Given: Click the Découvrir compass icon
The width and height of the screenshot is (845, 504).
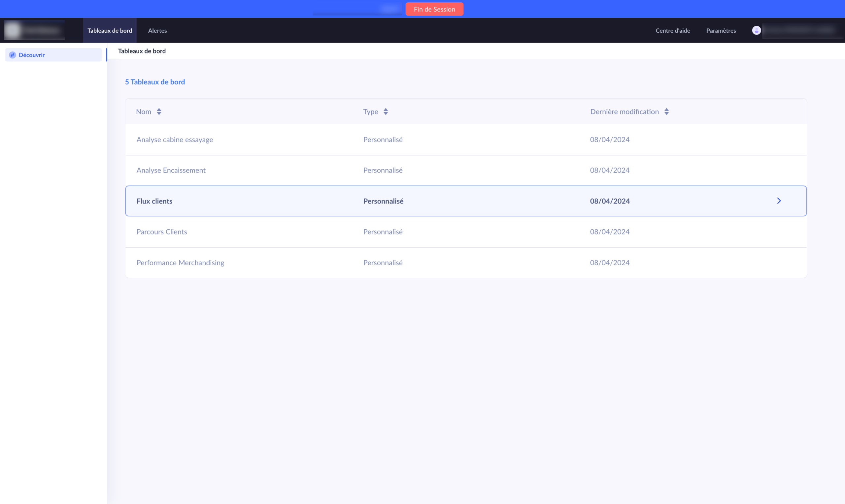Looking at the screenshot, I should pyautogui.click(x=13, y=55).
